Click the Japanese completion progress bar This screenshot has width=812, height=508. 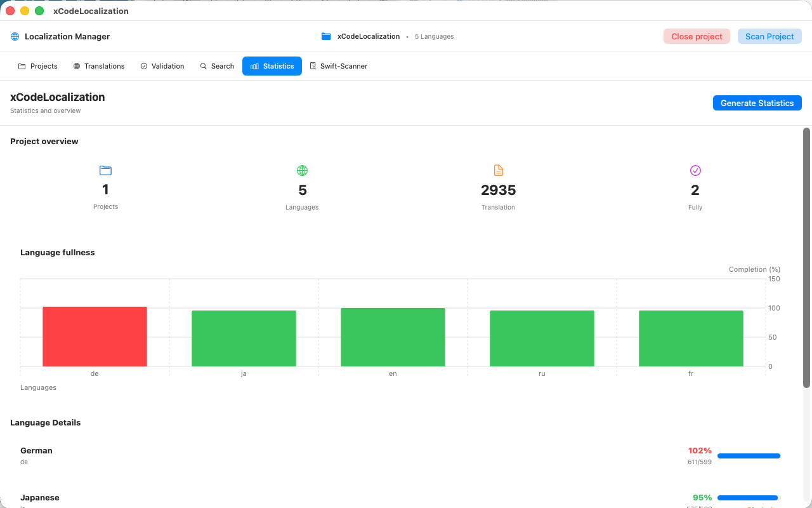747,497
